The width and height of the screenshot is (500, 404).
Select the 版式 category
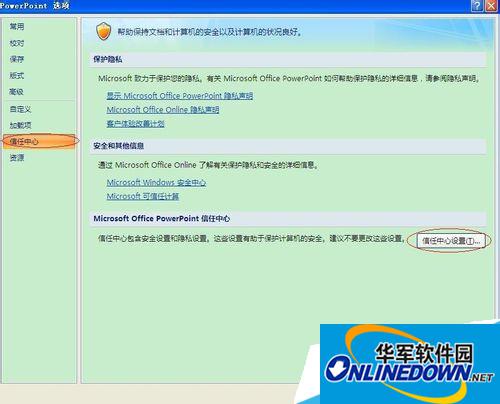[x=17, y=75]
